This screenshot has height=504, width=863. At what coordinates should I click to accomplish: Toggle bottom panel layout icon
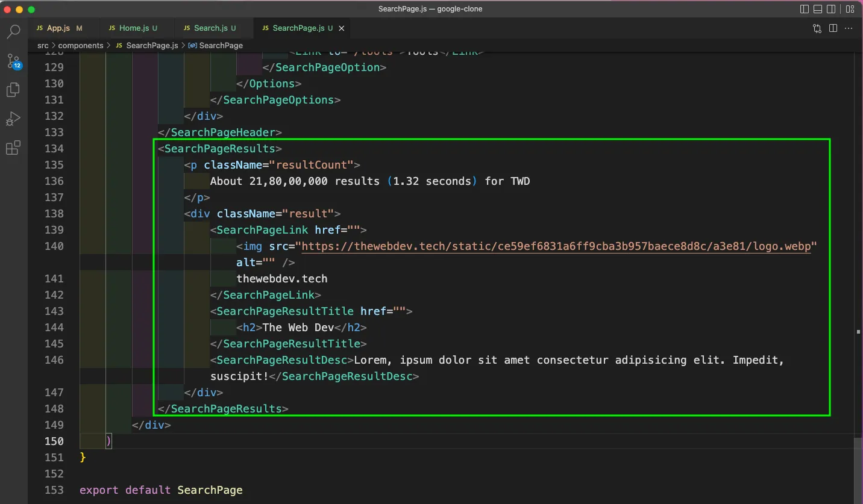818,9
